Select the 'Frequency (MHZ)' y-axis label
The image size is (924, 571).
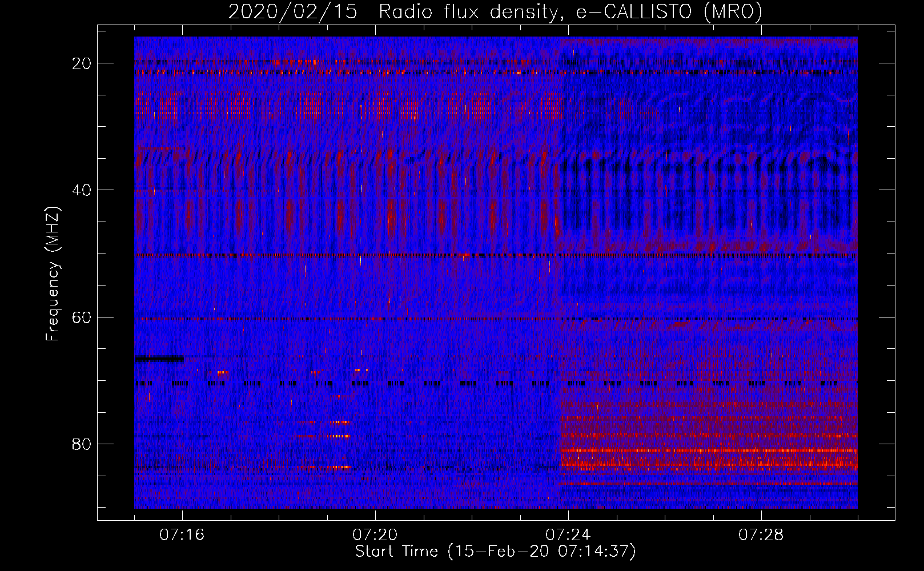53,275
